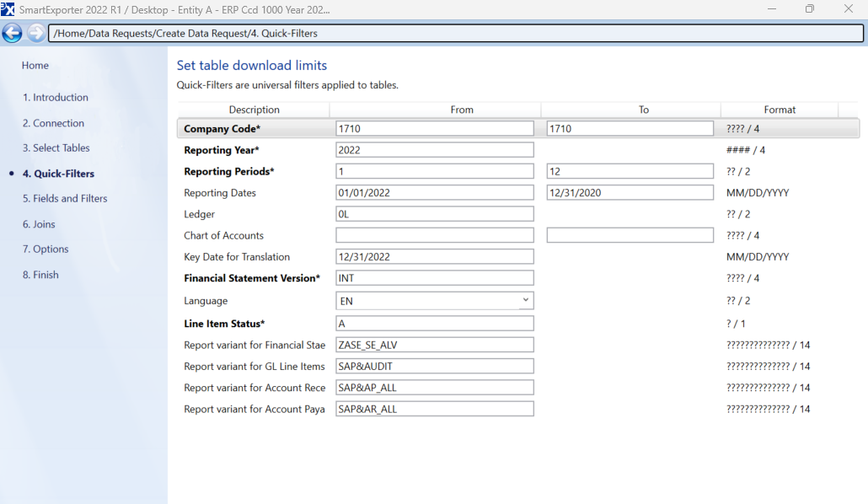Open 3. Select Tables step
Image resolution: width=868 pixels, height=504 pixels.
click(56, 148)
